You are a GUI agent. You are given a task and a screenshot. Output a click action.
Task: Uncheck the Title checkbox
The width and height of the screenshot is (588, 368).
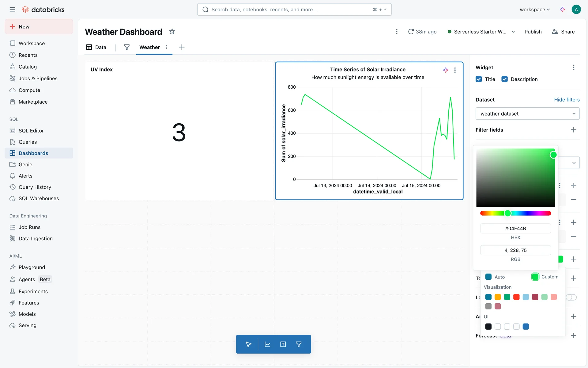click(x=479, y=79)
